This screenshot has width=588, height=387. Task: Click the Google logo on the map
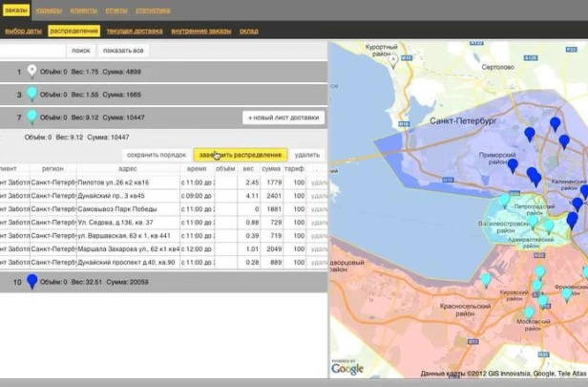347,369
